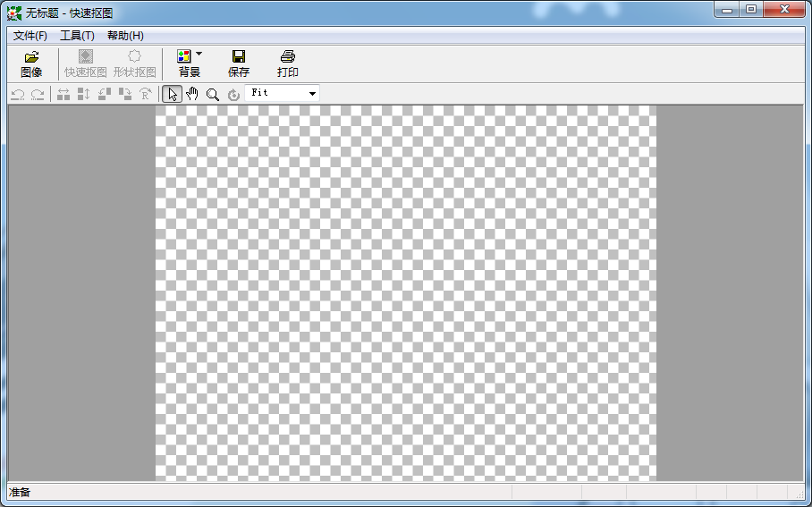Select the hand pan tool

pyautogui.click(x=192, y=94)
